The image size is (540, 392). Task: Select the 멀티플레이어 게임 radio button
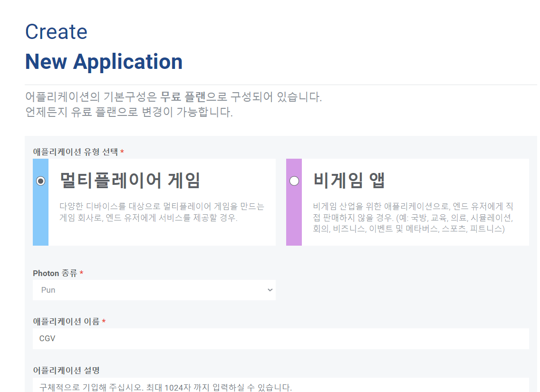[x=40, y=181]
